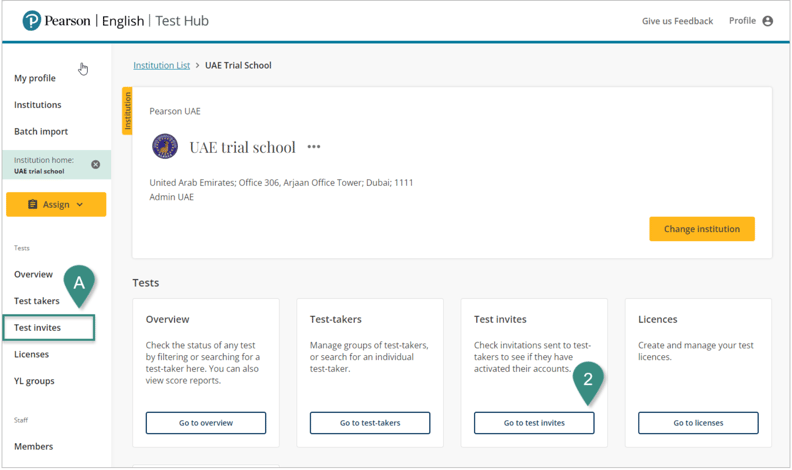
Task: Click Give us Feedback link
Action: click(677, 21)
